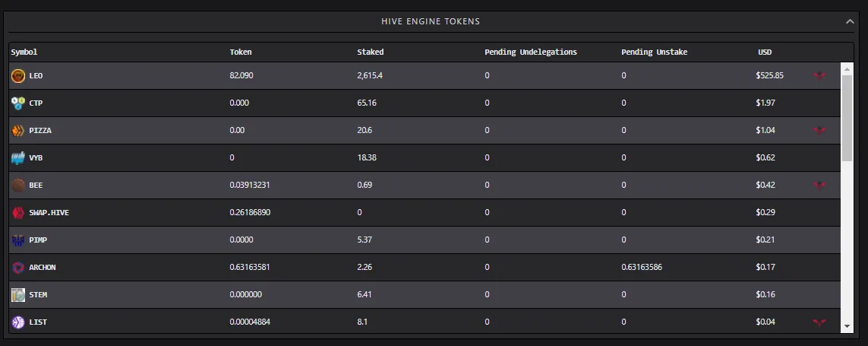Click ARCHON staked amount 2.26
Image resolution: width=868 pixels, height=346 pixels.
365,267
